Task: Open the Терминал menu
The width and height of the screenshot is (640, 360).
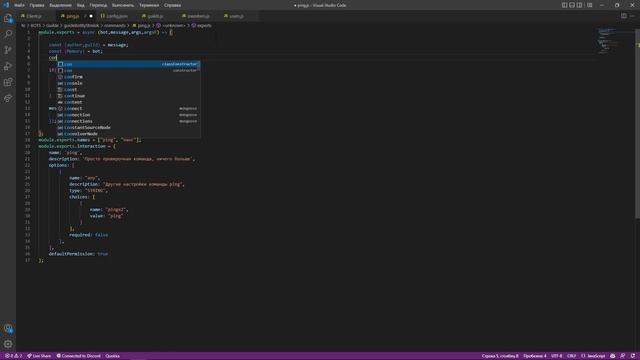Action: (149, 5)
